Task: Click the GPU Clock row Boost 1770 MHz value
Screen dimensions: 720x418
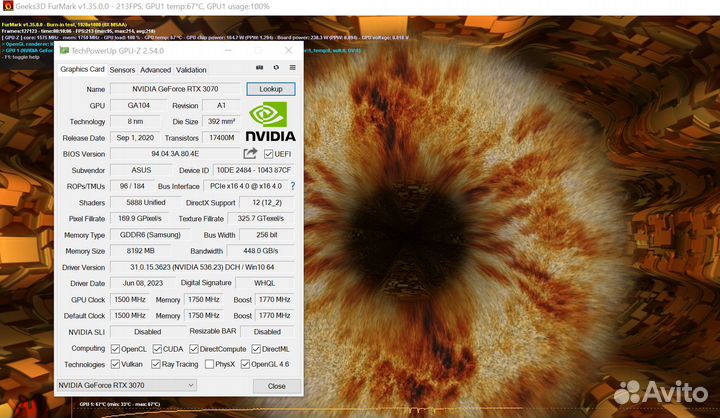Action: pos(274,299)
